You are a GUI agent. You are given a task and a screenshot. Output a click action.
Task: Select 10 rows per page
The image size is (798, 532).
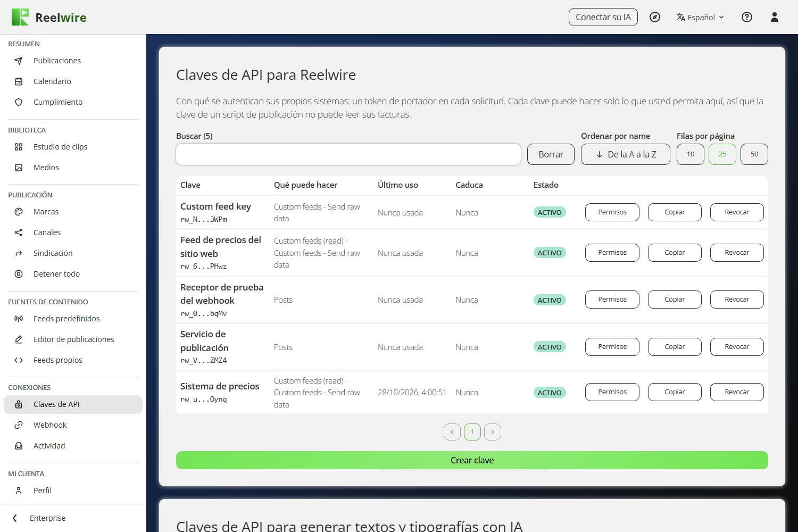(691, 154)
